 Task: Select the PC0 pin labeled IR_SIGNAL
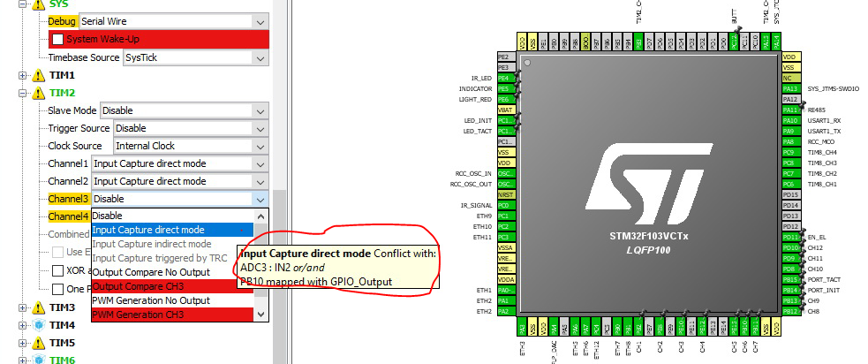pos(506,205)
